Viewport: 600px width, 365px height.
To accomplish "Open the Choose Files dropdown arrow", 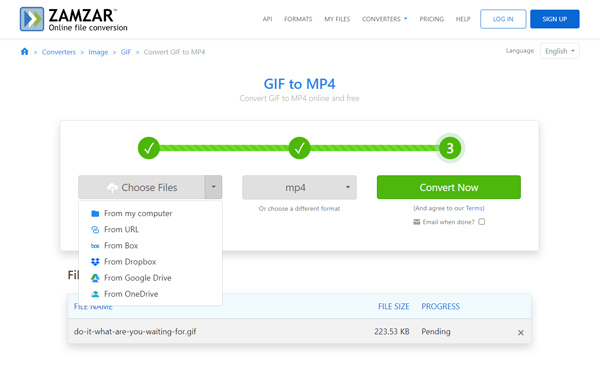I will tap(214, 187).
